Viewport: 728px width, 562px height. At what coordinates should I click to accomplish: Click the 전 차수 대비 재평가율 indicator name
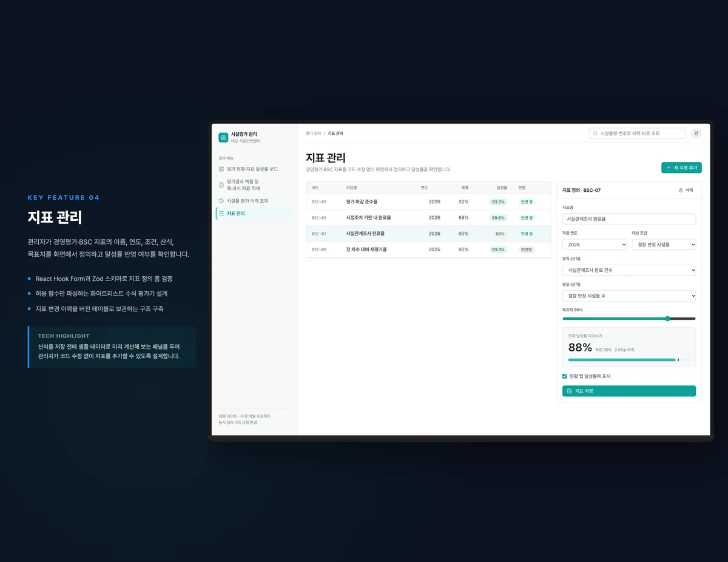[x=366, y=249]
